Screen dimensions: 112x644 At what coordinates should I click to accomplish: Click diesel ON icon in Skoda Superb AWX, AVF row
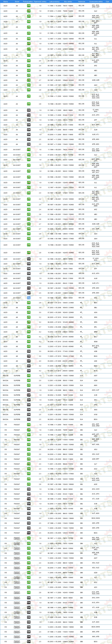click(x=29, y=390)
